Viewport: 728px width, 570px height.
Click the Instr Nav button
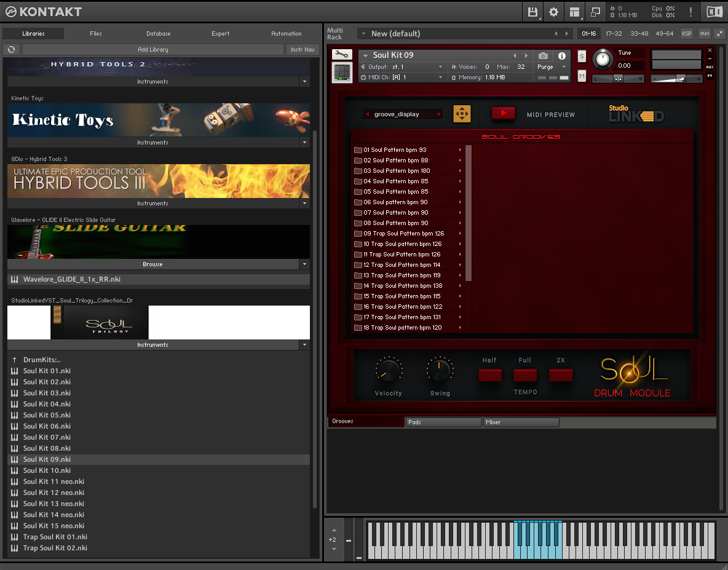pyautogui.click(x=303, y=50)
